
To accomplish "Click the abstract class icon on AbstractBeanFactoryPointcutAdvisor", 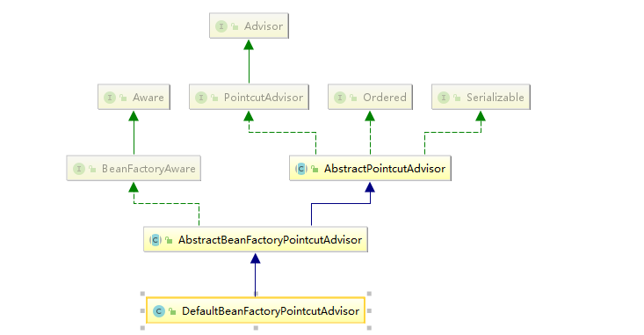I will click(x=156, y=240).
